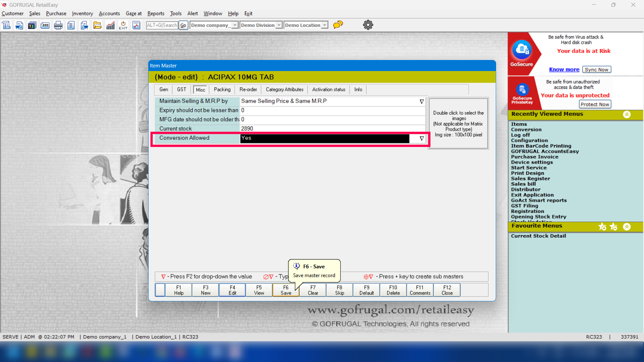
Task: Click the add favourite star icon
Action: pyautogui.click(x=602, y=227)
